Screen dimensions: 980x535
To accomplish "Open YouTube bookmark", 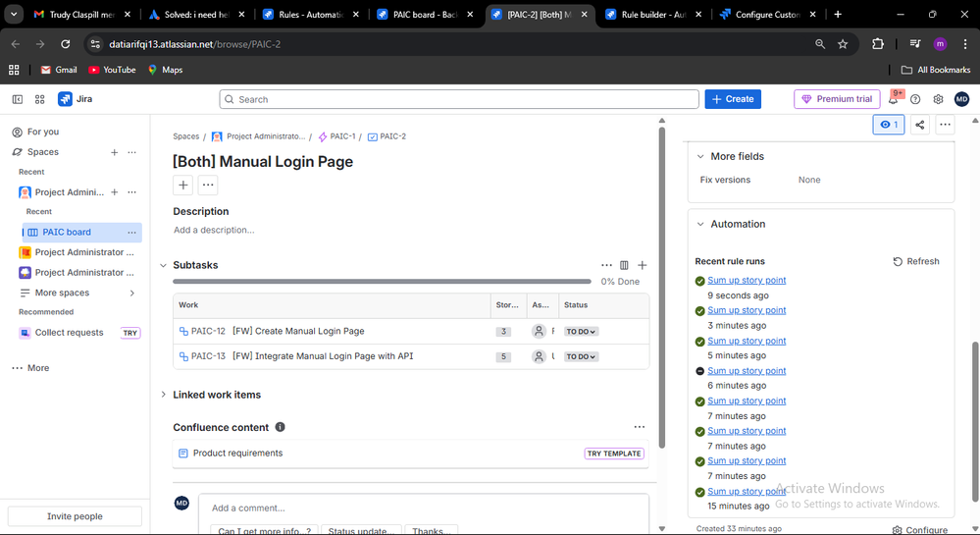I will (113, 70).
